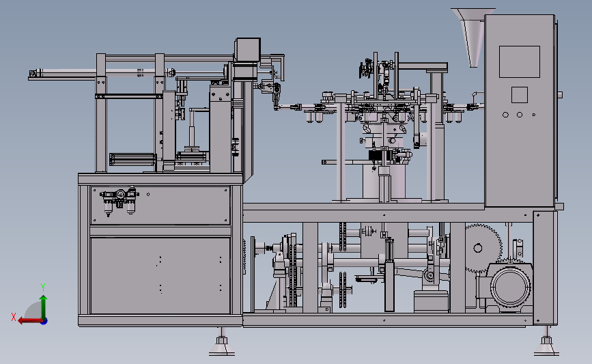Viewport: 592px width, 364px height.
Task: Select the long horizontal cylinder rod at top left
Action: [102, 72]
